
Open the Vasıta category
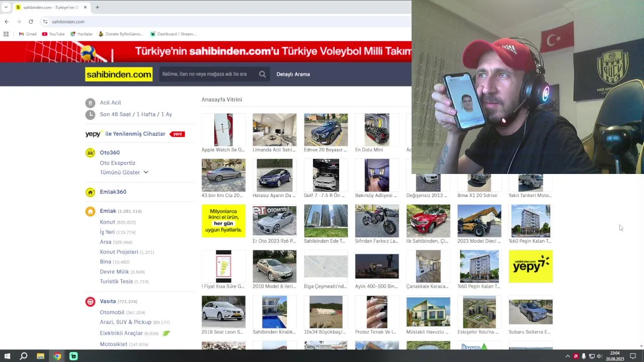click(x=108, y=301)
